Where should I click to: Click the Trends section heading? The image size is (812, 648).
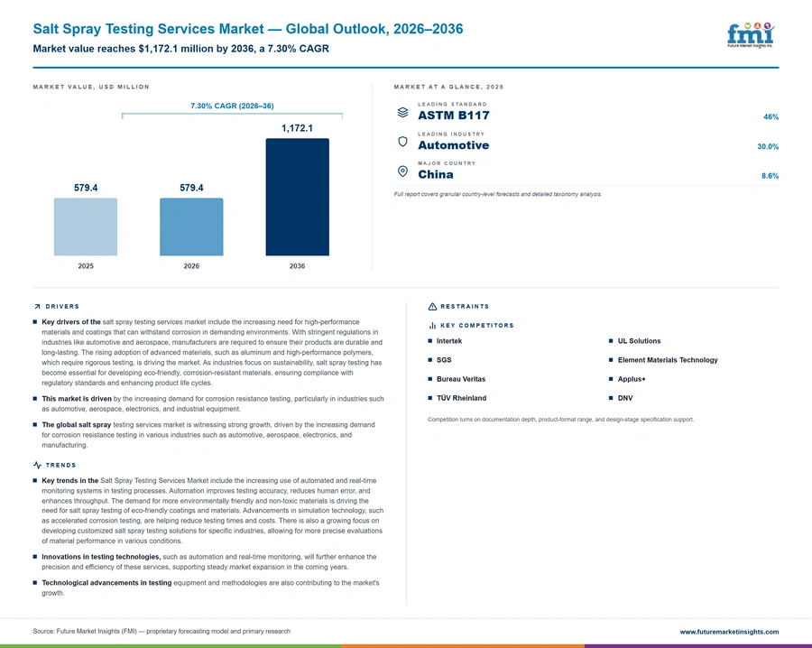(x=60, y=465)
